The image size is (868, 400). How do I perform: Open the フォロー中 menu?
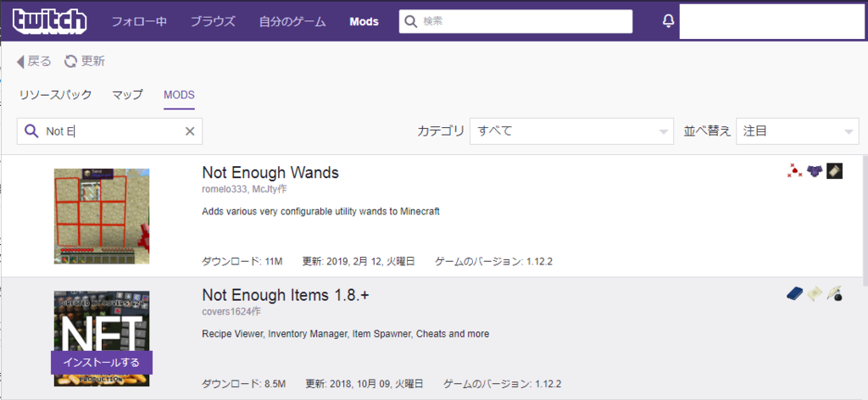click(x=139, y=21)
